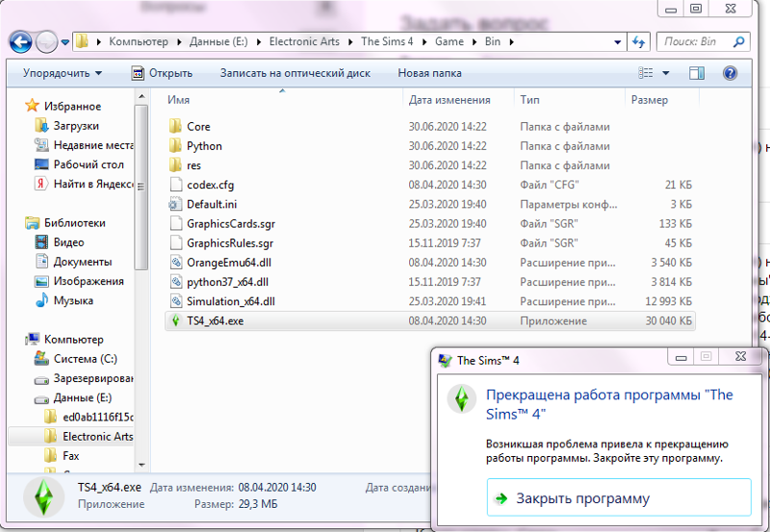Expand the arrow after 'Данные (E:)' breadcrumb
Viewport: 770px width, 532px height.
[x=258, y=42]
